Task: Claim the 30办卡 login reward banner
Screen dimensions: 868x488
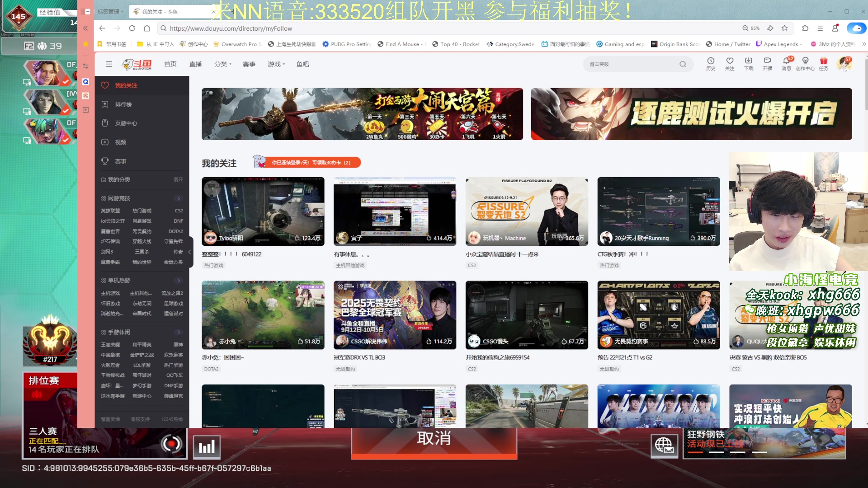Action: (307, 162)
